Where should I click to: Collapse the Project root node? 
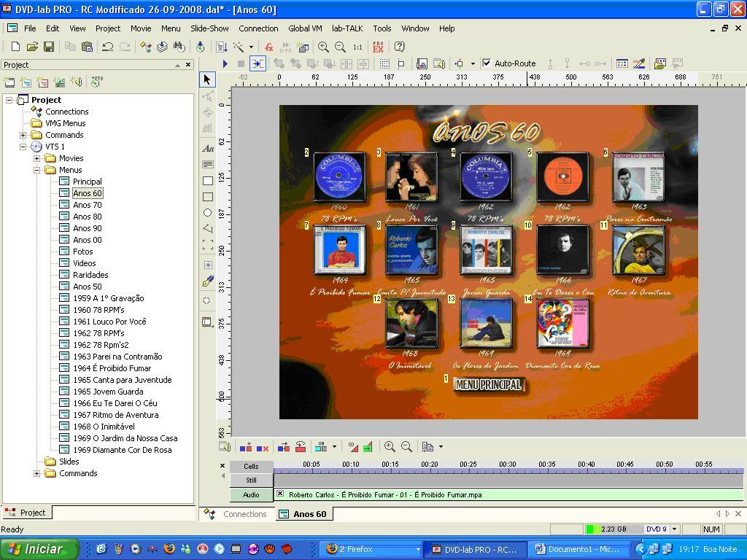[x=9, y=100]
